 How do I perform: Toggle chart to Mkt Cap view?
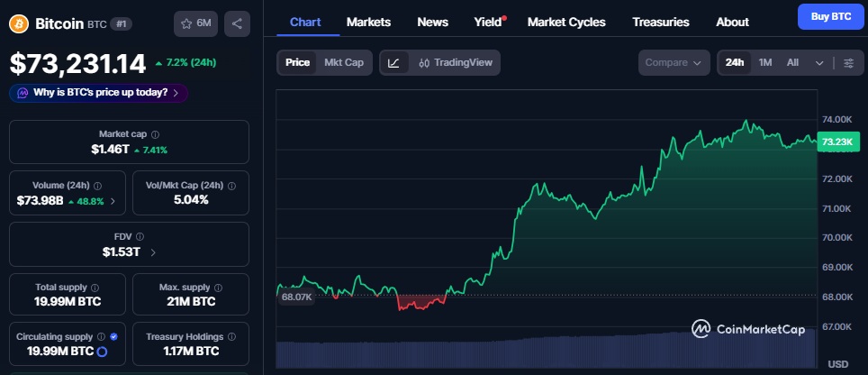point(344,62)
